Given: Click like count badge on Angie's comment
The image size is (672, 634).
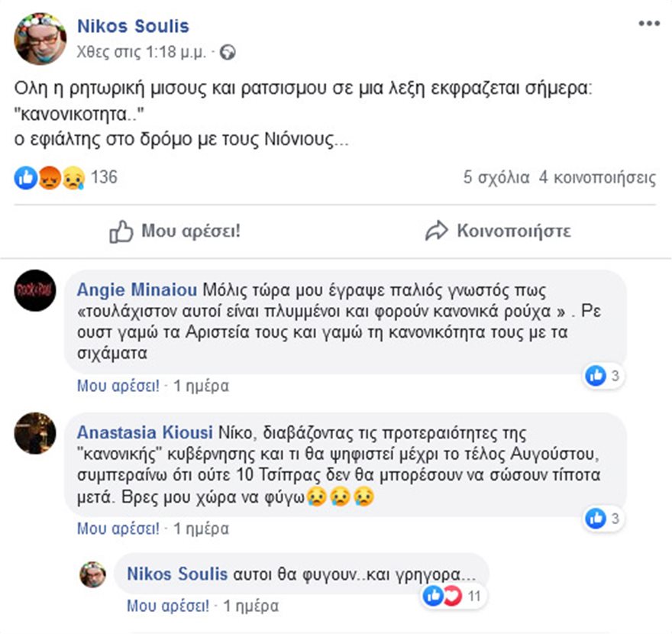Looking at the screenshot, I should pyautogui.click(x=604, y=375).
